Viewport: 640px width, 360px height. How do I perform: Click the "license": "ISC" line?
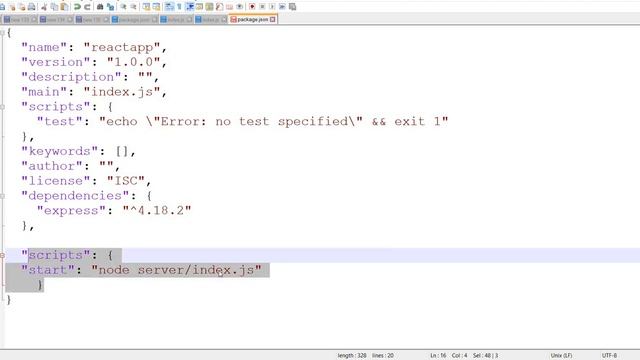86,181
